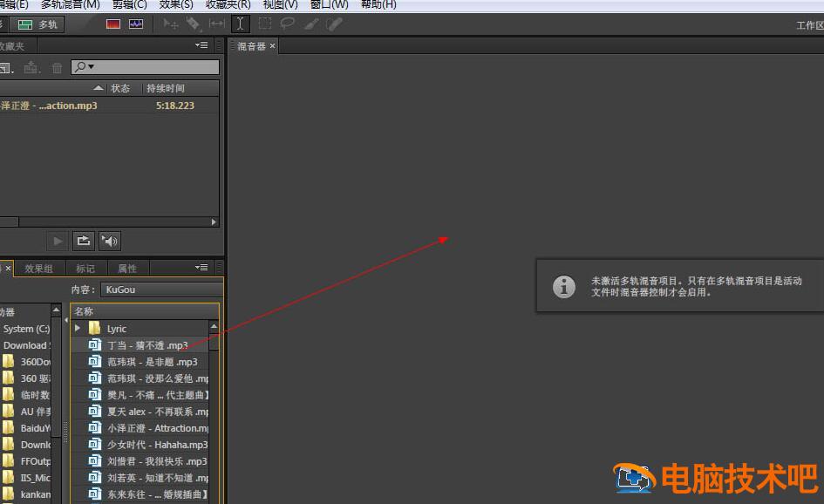This screenshot has height=504, width=824.
Task: Select the Spot Healing Brush tool
Action: 334,24
